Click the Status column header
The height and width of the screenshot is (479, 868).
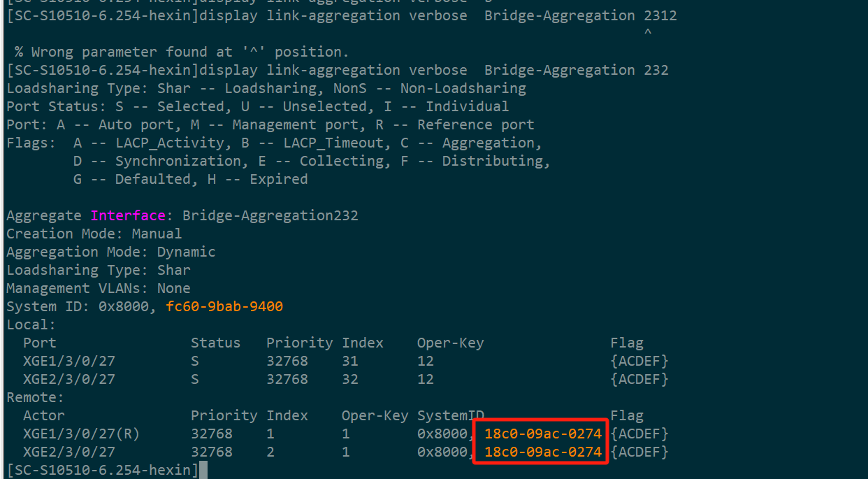pos(215,343)
